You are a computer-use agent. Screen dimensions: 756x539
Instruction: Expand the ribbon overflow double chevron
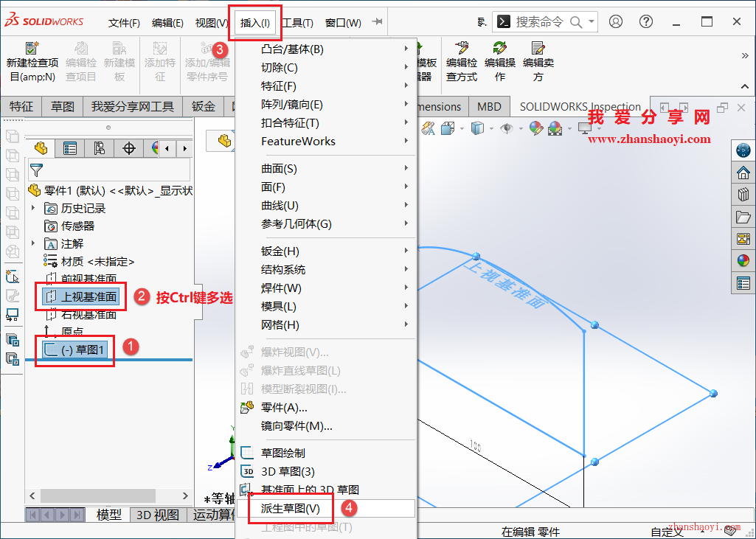(745, 56)
